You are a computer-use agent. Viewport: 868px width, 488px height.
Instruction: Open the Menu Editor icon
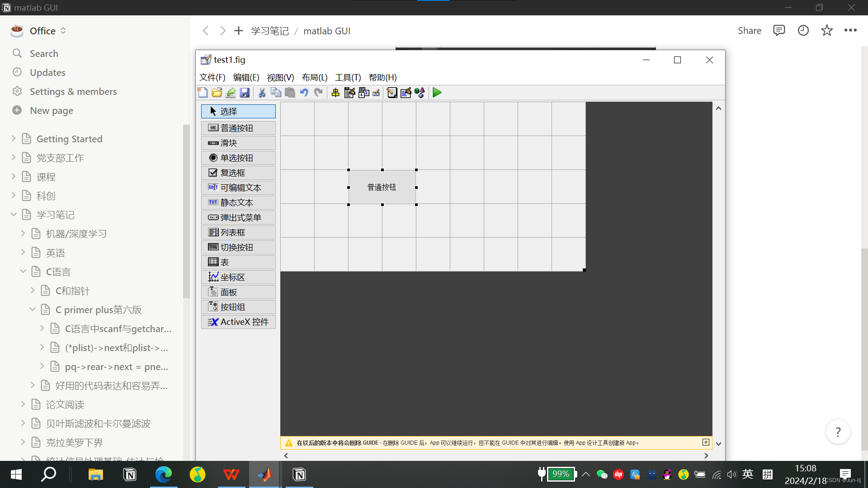(349, 93)
